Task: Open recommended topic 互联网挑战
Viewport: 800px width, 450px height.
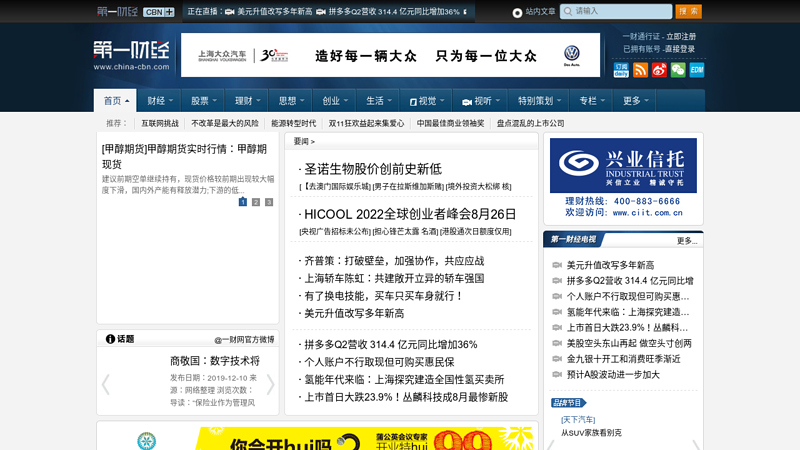Action: coord(160,123)
